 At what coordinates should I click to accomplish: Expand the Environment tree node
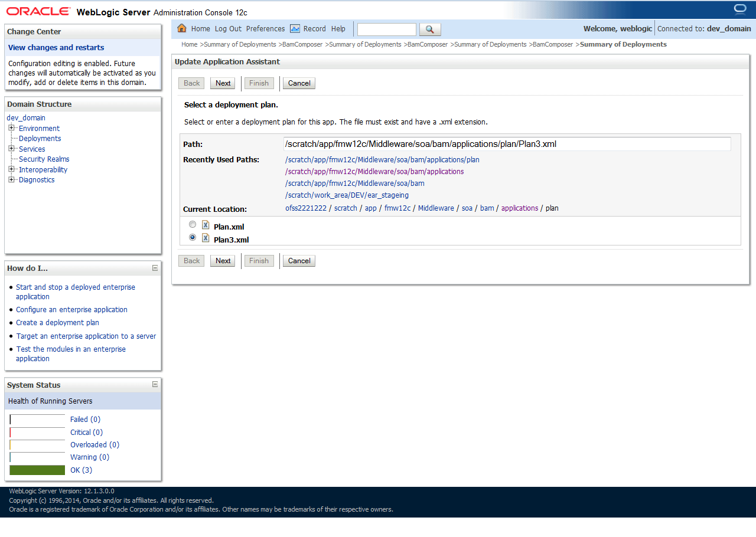(11, 128)
